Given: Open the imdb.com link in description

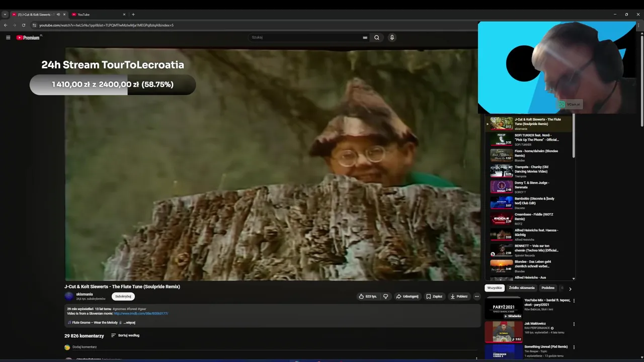Looking at the screenshot, I should click(x=141, y=313).
